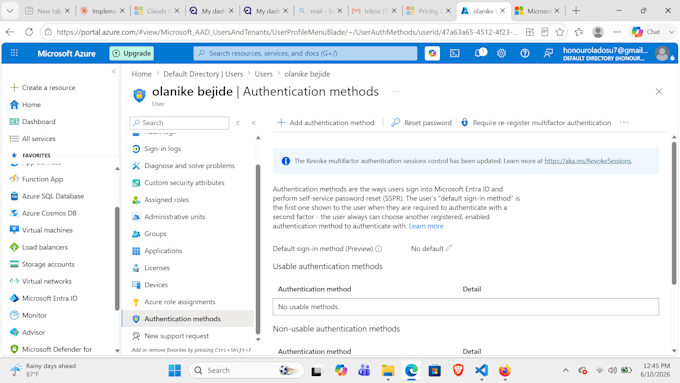Open more commands ellipsis in toolbar
Viewport: 680px width, 383px height.
624,123
